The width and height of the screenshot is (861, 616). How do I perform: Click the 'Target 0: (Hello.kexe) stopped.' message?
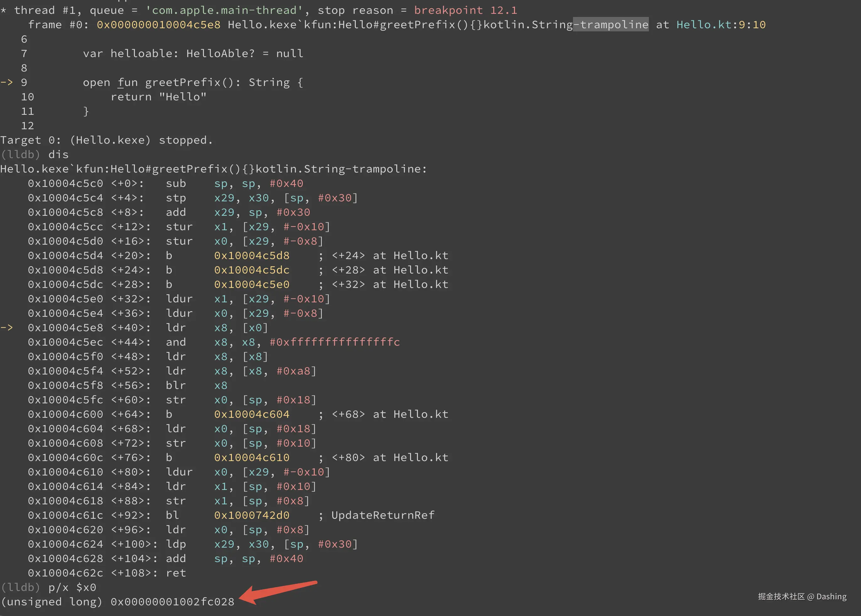pos(106,140)
